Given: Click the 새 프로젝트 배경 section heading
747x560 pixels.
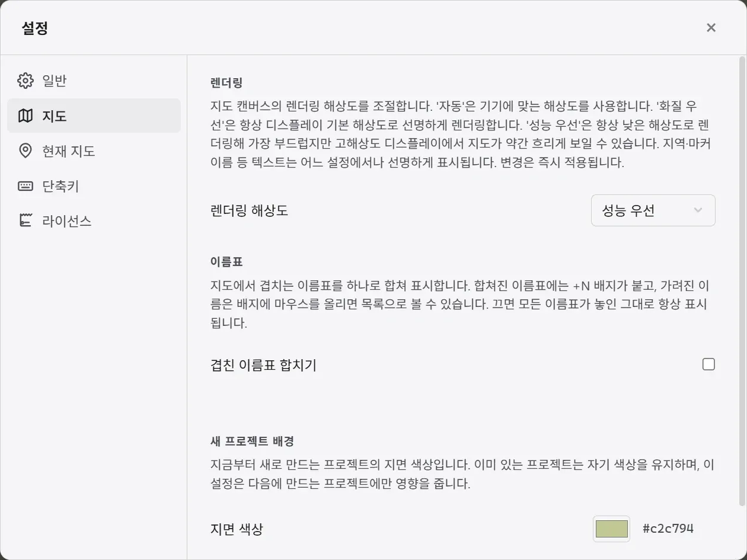Looking at the screenshot, I should click(252, 441).
